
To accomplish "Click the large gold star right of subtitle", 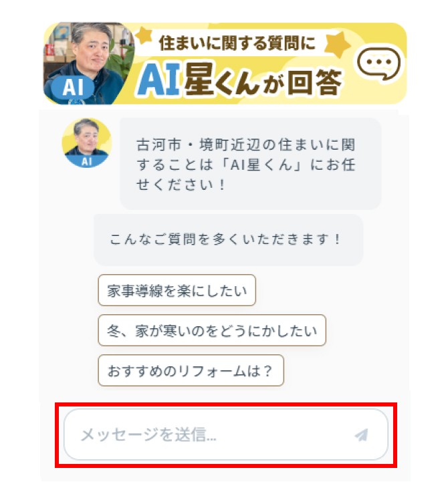I will (x=337, y=44).
